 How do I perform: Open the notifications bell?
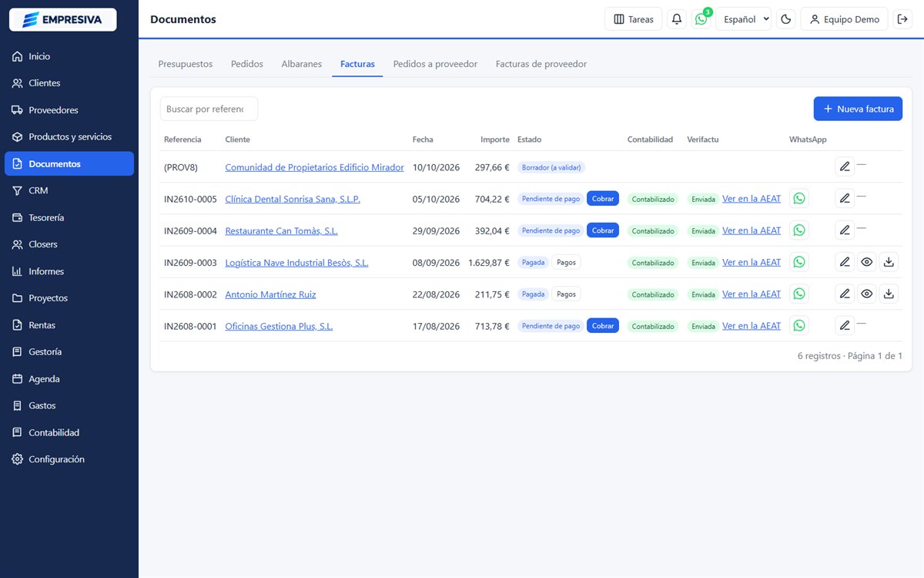tap(677, 19)
